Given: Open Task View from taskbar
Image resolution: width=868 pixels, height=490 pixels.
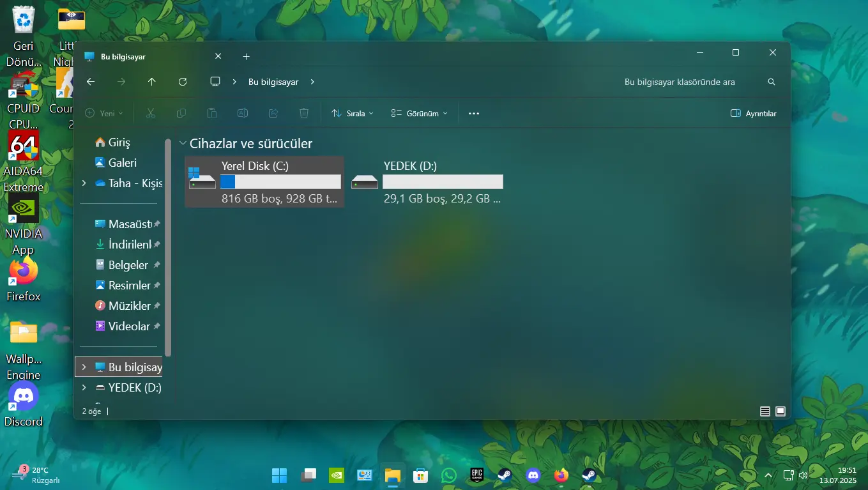Looking at the screenshot, I should coord(308,475).
